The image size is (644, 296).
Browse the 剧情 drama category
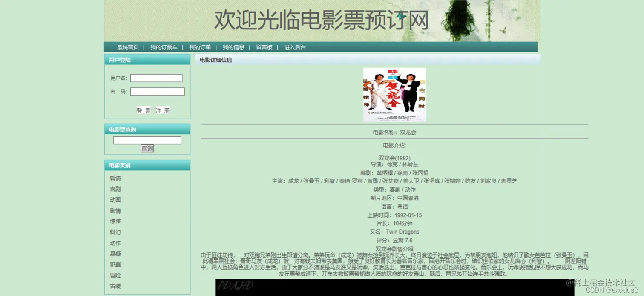click(x=115, y=210)
